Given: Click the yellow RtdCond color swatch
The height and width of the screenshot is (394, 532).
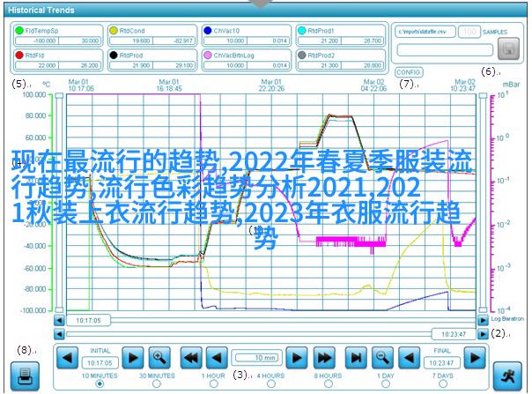Looking at the screenshot, I should pyautogui.click(x=114, y=31).
